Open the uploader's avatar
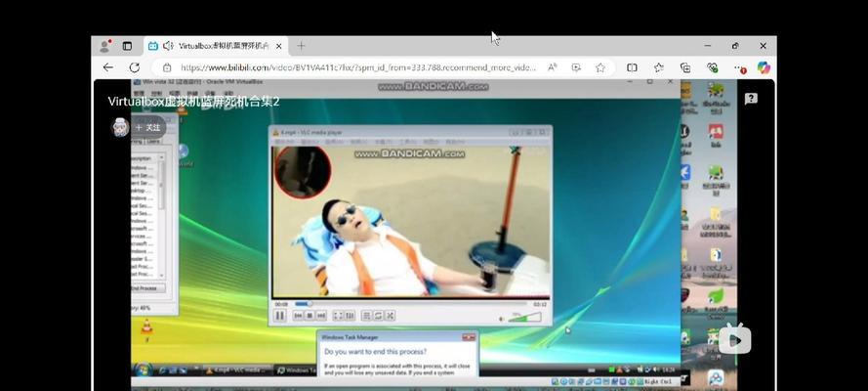This screenshot has height=391, width=868. (120, 127)
